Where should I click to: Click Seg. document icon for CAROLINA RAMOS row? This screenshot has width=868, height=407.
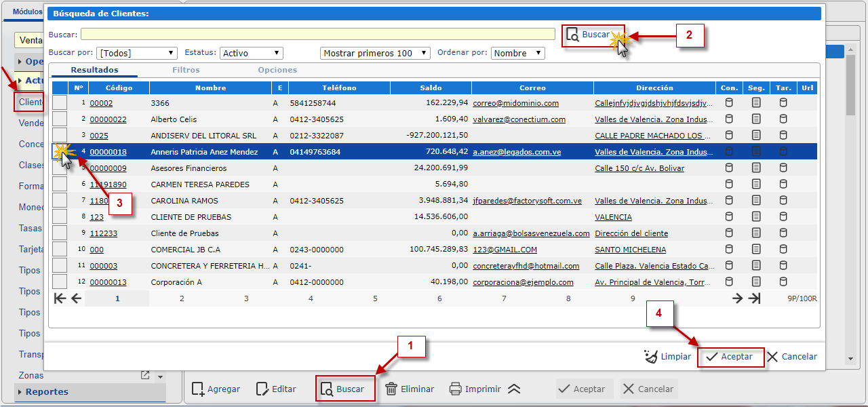(756, 201)
